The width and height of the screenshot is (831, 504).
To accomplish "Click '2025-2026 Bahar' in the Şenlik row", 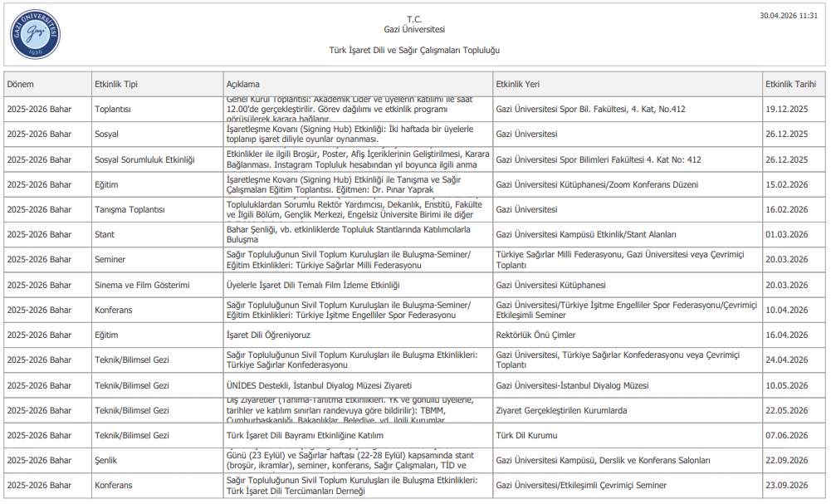I will pos(39,461).
